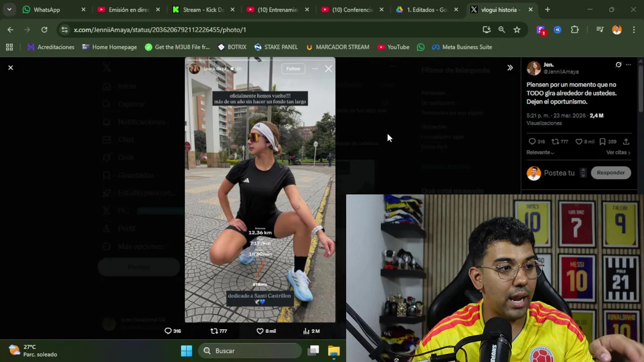Click the enlarged runner photo
The image size is (644, 362).
point(260,190)
